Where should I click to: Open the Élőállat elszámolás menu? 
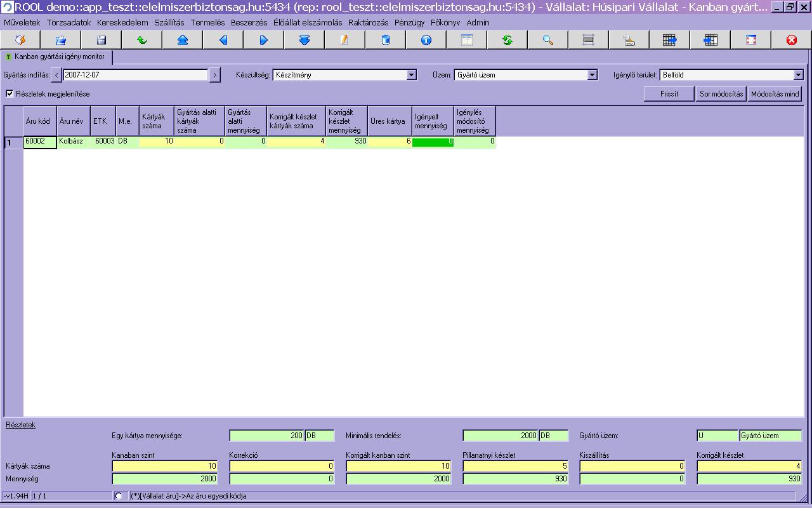[x=308, y=22]
